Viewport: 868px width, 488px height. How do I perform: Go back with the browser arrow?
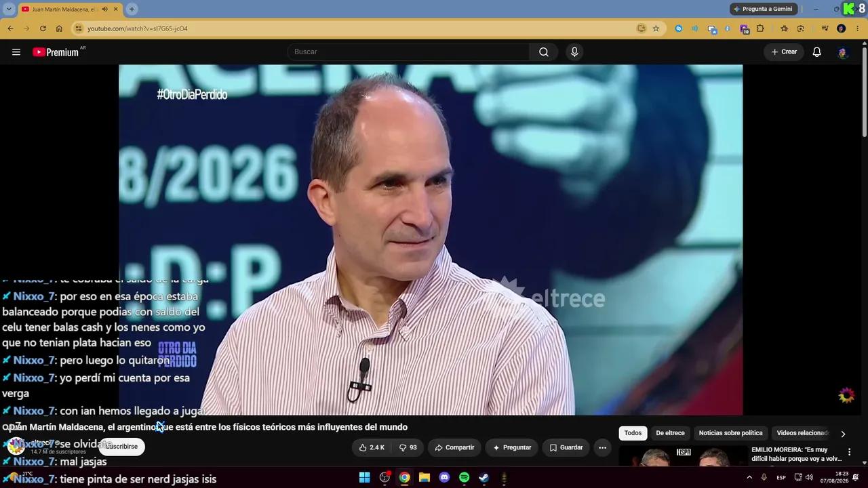(10, 28)
